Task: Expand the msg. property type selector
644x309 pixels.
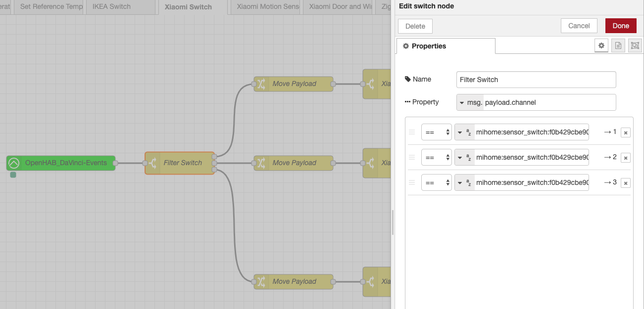Action: point(469,102)
